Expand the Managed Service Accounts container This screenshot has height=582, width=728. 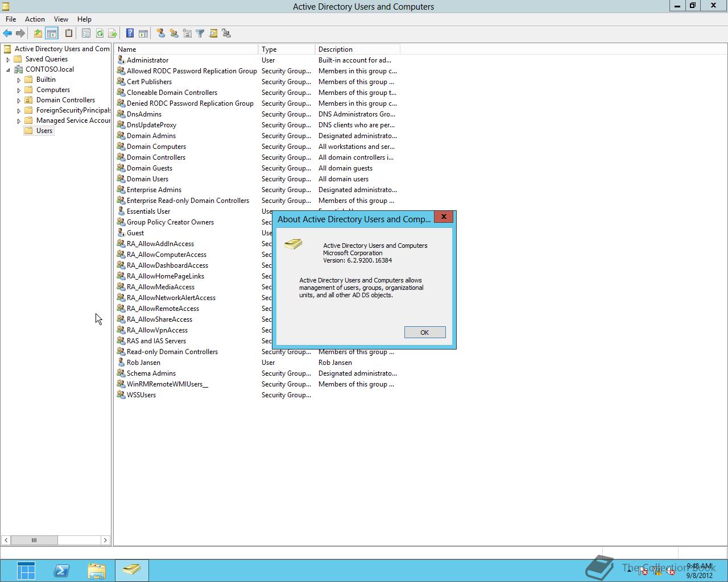tap(19, 120)
